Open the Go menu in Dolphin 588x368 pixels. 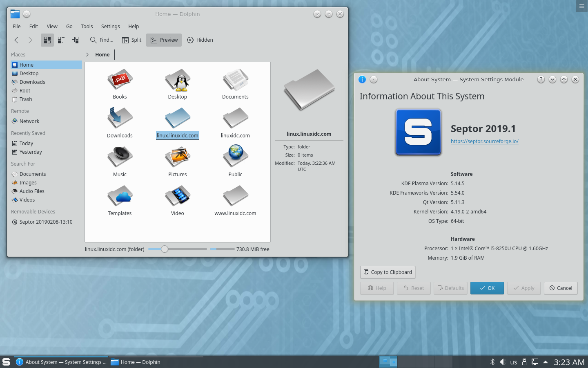coord(69,27)
